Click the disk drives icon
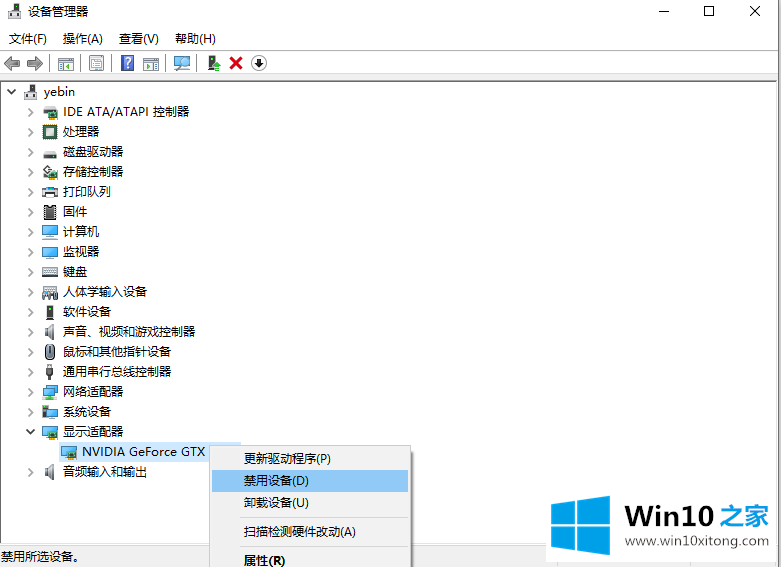Image resolution: width=781 pixels, height=567 pixels. pyautogui.click(x=50, y=153)
